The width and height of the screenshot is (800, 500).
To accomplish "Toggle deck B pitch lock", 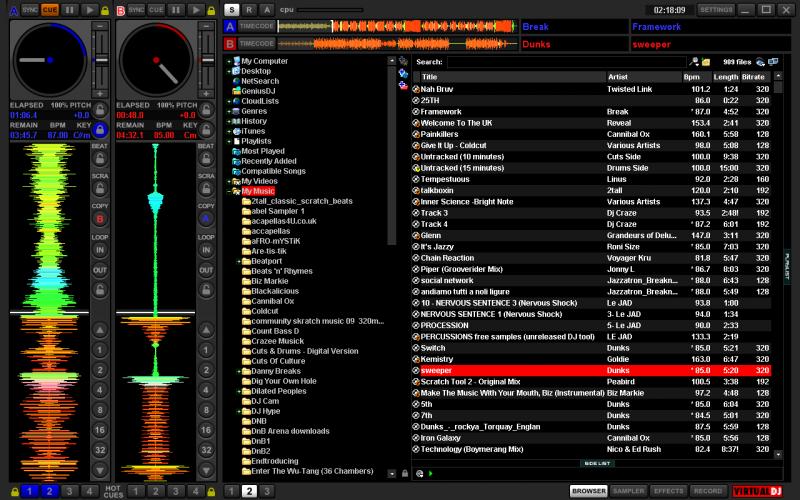I will 206,109.
